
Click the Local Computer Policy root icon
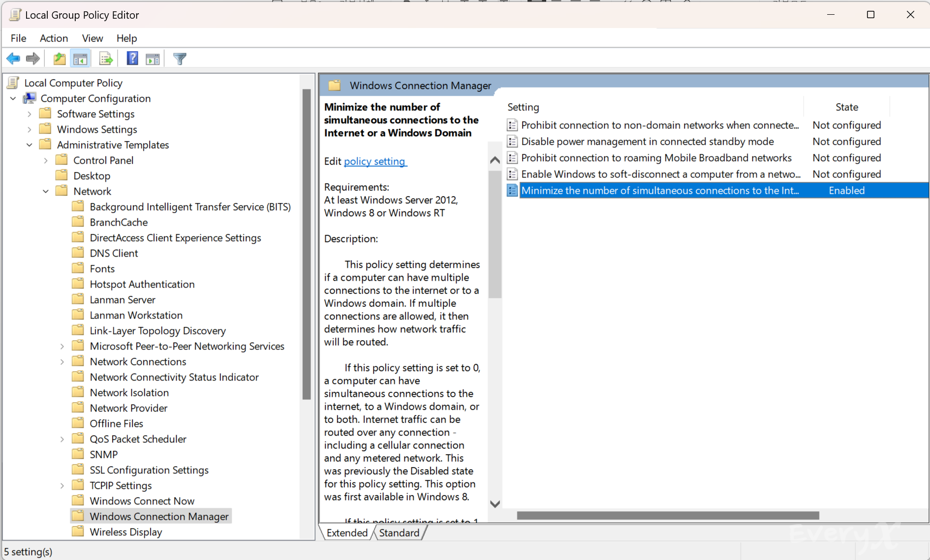(14, 83)
